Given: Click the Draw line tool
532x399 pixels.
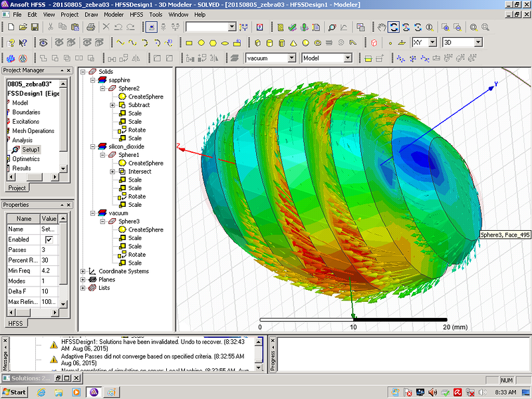Looking at the screenshot, I should click(120, 43).
